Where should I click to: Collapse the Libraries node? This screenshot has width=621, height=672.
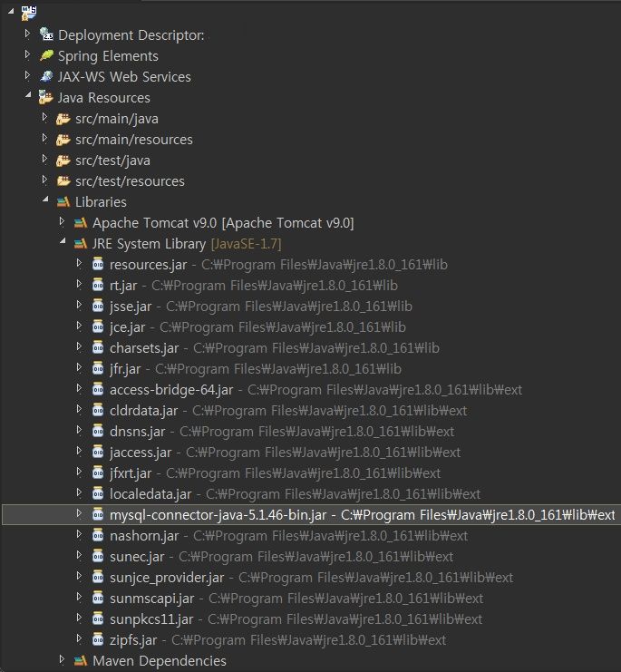click(x=45, y=199)
